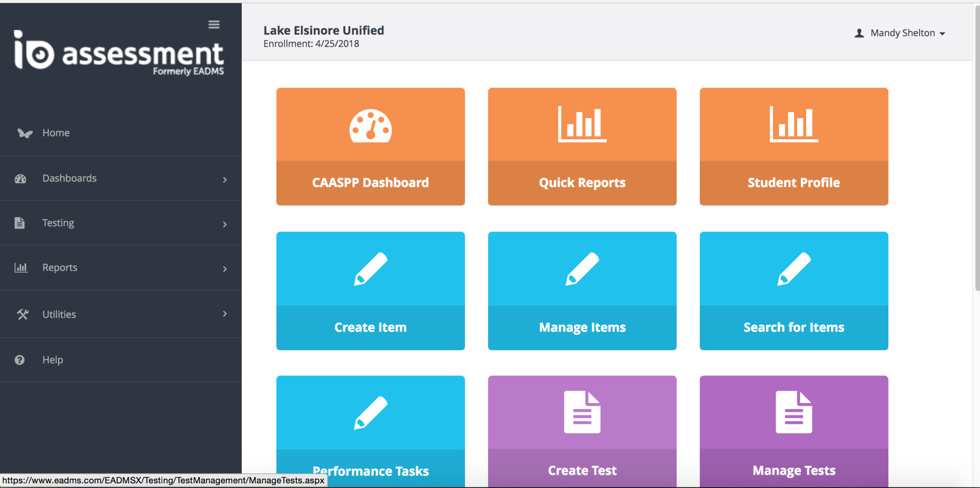Open the Create Test document icon
Screen dimensions: 980x488
(x=582, y=412)
